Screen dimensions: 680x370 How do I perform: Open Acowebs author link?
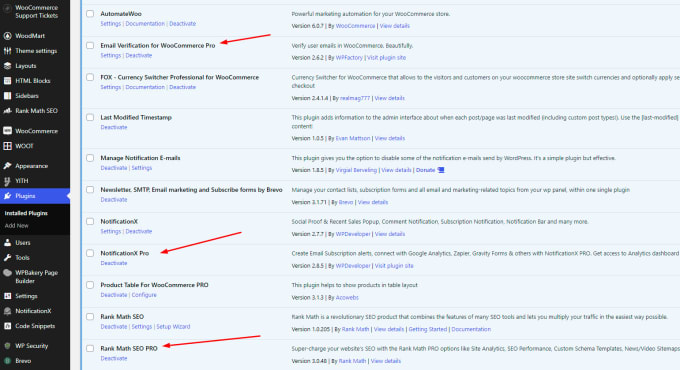[347, 298]
